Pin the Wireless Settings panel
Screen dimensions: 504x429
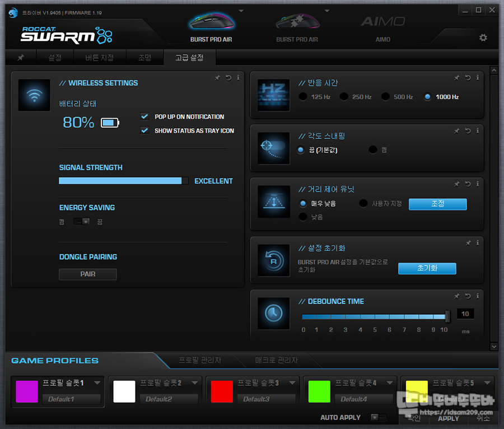tap(218, 78)
